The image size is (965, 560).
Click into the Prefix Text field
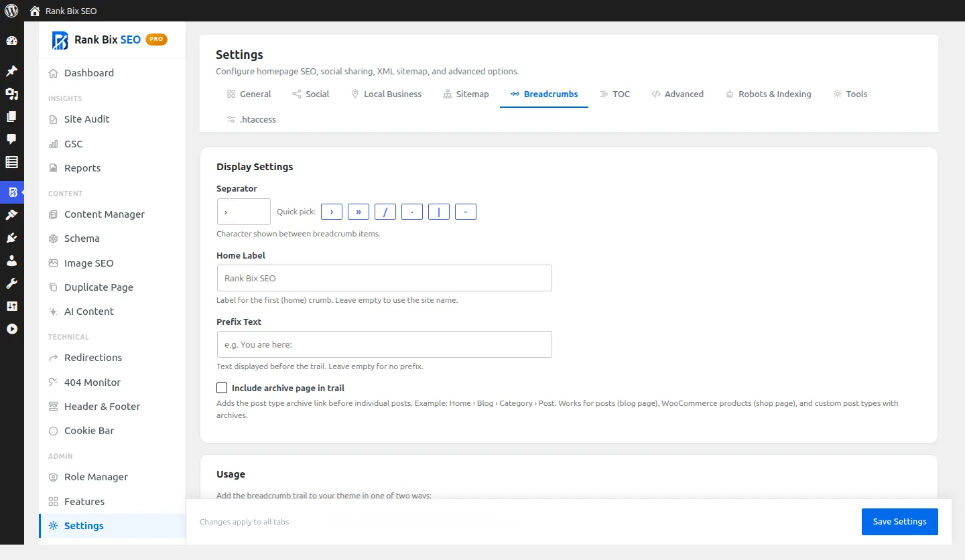coord(385,344)
